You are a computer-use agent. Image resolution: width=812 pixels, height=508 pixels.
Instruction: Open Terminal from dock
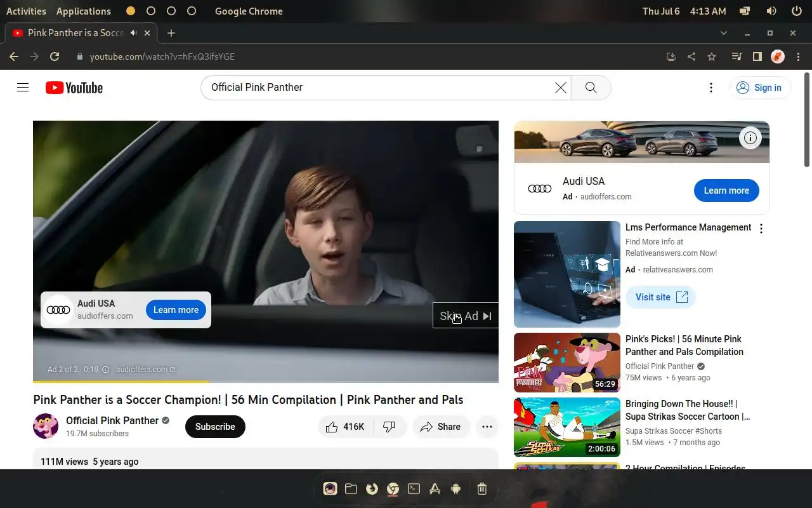click(414, 488)
